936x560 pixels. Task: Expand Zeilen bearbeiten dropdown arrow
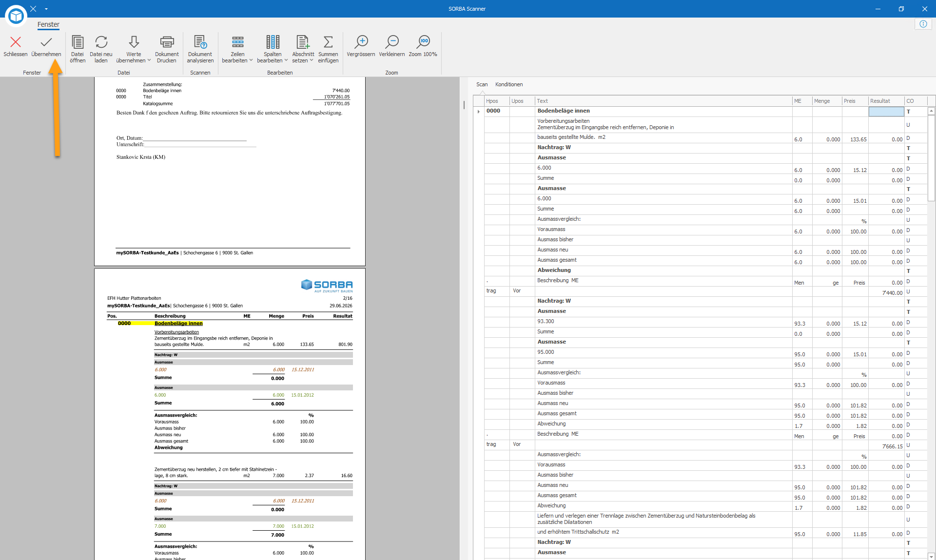(251, 60)
